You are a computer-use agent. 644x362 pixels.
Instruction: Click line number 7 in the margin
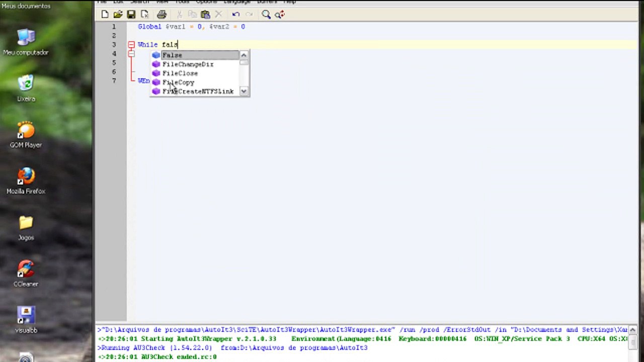(x=114, y=81)
